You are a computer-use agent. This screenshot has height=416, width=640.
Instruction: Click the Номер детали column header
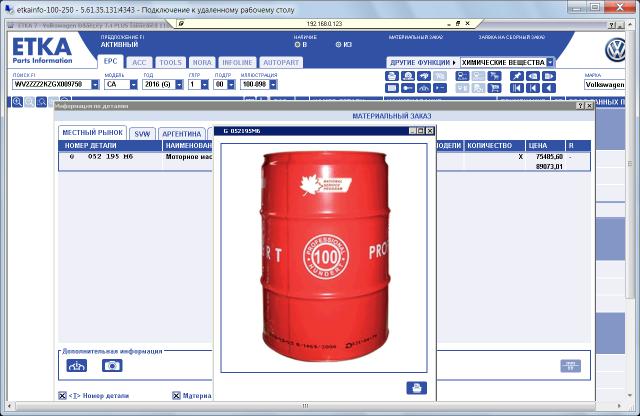(x=110, y=146)
